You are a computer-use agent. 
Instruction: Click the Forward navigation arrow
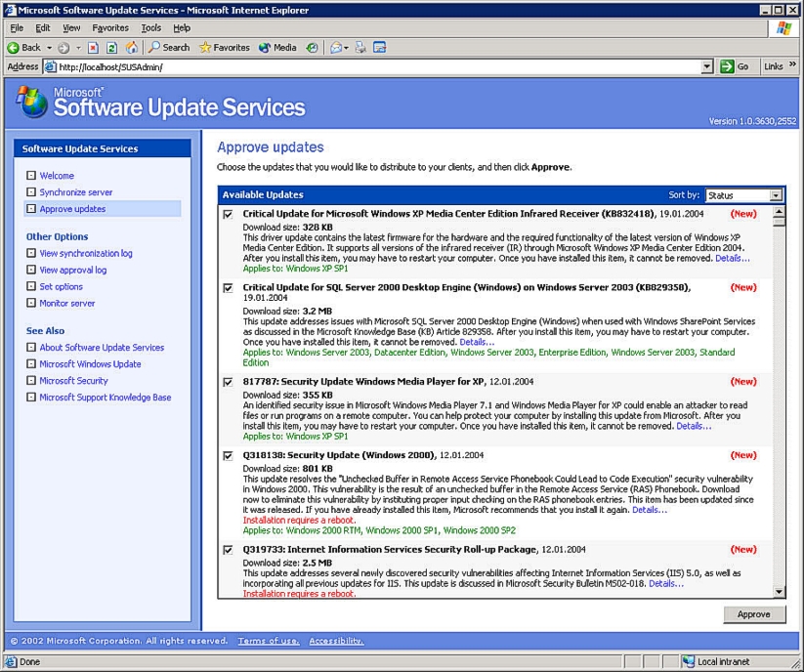tap(63, 48)
